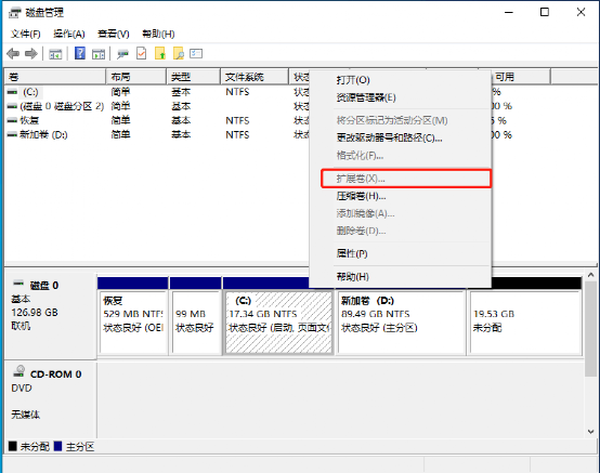
Task: Click the folder with magnifier toolbar icon
Action: click(x=179, y=53)
